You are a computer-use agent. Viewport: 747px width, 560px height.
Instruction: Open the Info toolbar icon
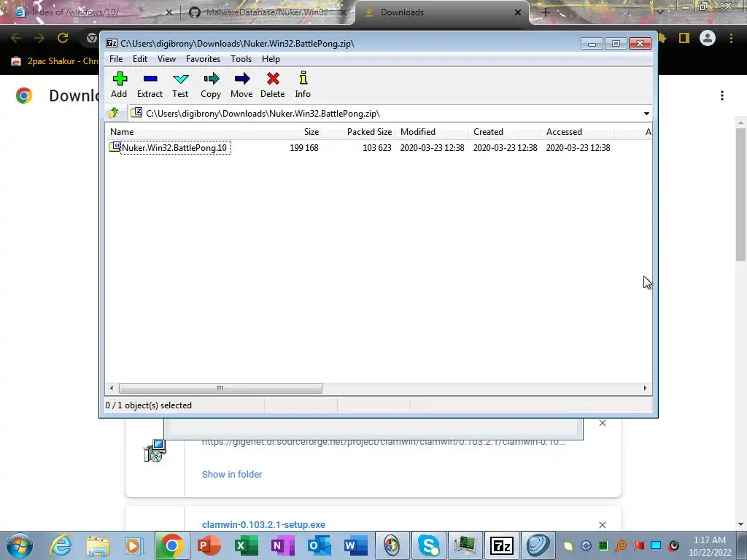(x=303, y=79)
